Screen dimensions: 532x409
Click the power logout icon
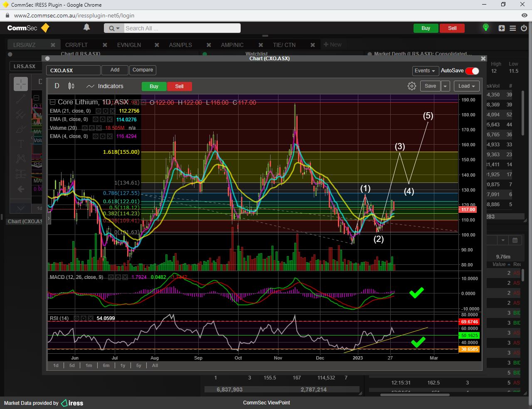tap(524, 28)
